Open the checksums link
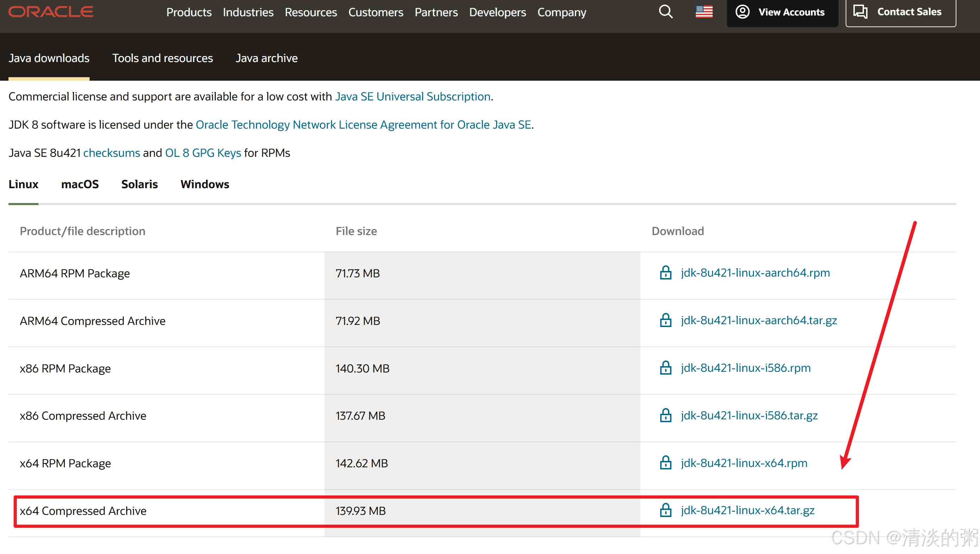 (x=111, y=153)
